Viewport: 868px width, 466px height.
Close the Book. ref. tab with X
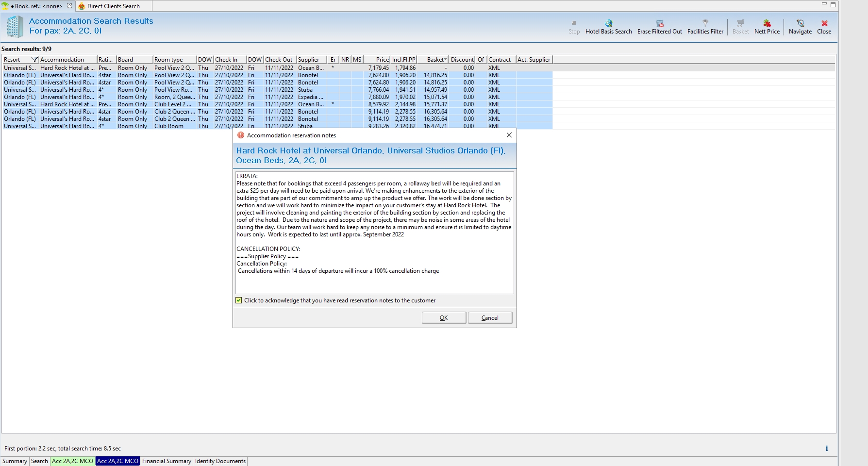pyautogui.click(x=69, y=6)
